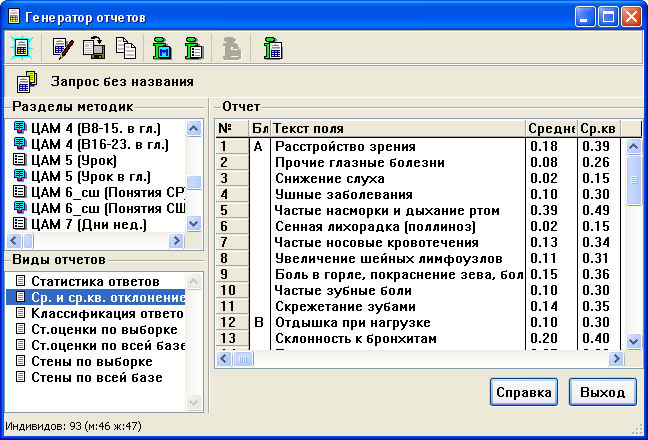This screenshot has width=648, height=440.
Task: Click row 'Частые насморки и дыхание ртом'
Action: point(417,210)
